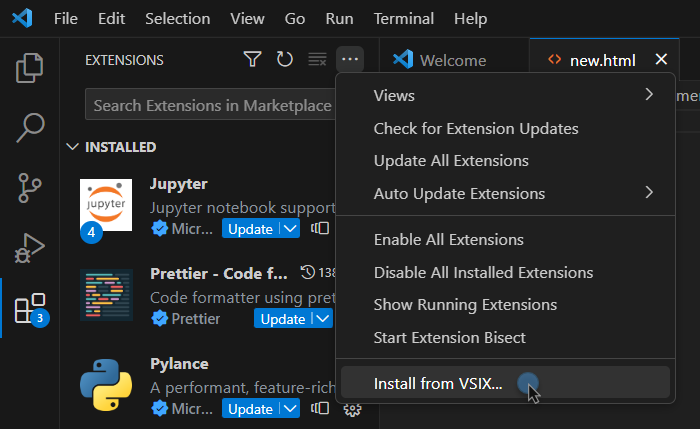
Task: Choose Disable All Installed Extensions
Action: point(483,272)
